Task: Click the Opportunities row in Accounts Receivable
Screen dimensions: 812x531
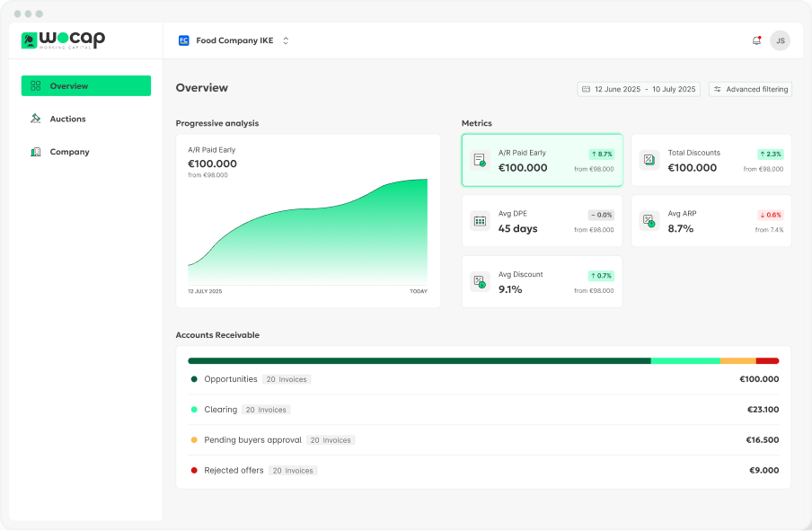Action: tap(483, 379)
